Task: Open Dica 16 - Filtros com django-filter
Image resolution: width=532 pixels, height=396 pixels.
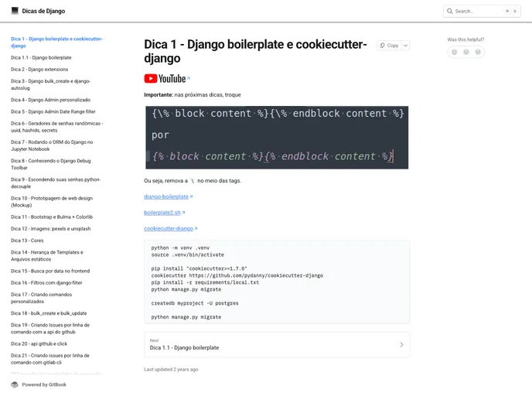Action: point(46,282)
